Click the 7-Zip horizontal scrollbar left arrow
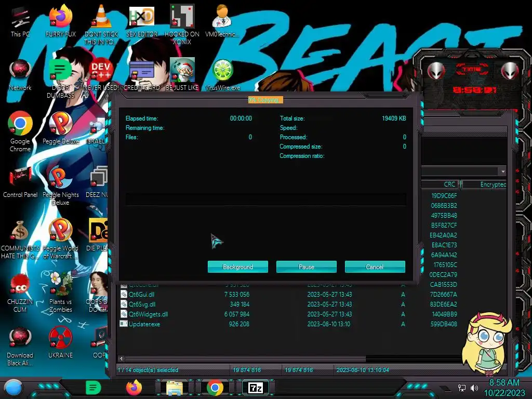Viewport: 532px width, 399px height. point(121,358)
